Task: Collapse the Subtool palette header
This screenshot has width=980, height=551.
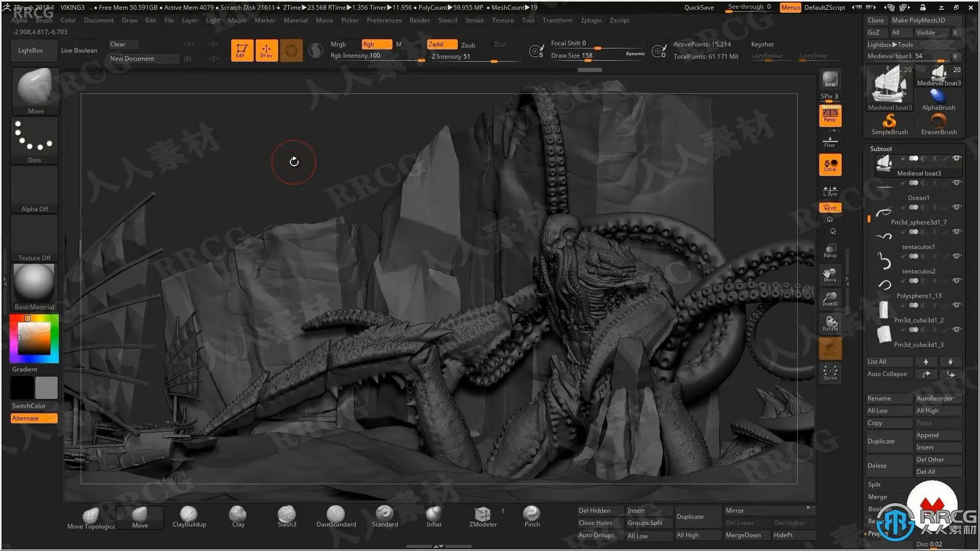Action: tap(880, 149)
